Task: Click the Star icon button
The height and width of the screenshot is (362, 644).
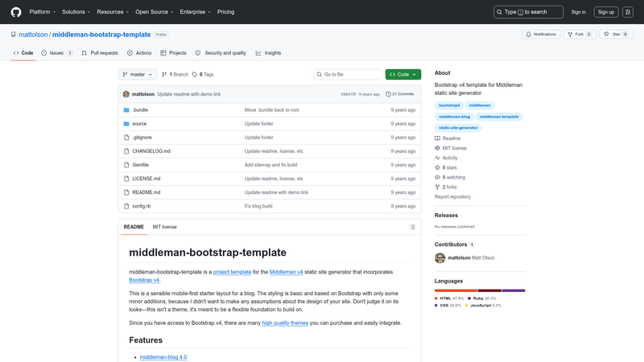Action: [x=606, y=34]
